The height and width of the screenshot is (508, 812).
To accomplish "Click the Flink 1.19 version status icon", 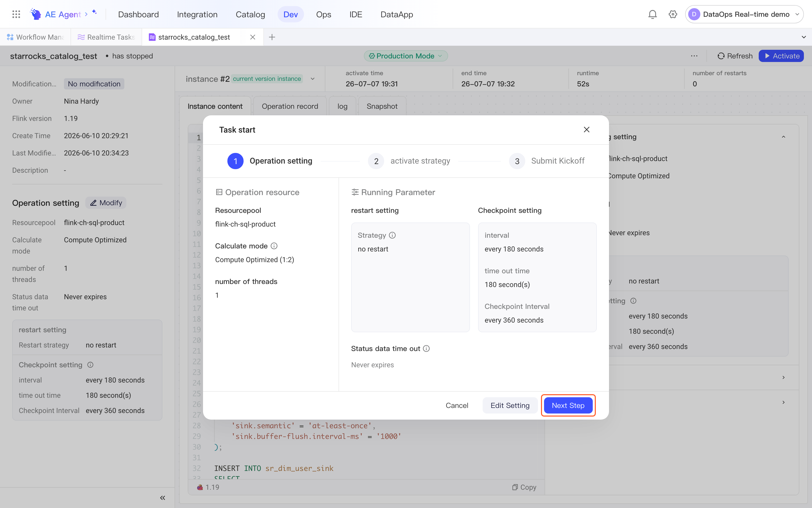I will tap(200, 487).
